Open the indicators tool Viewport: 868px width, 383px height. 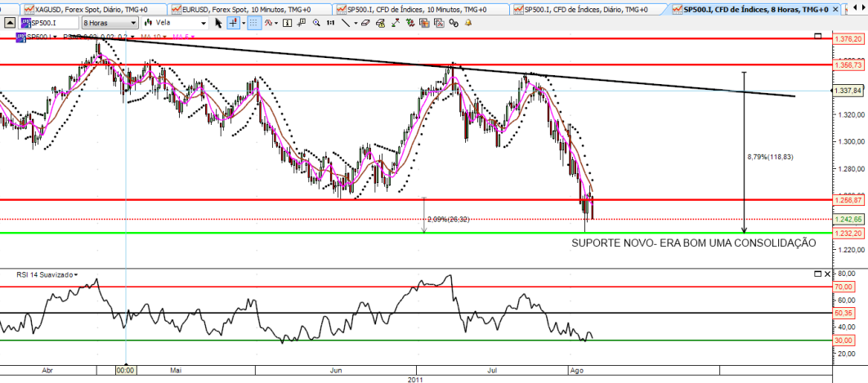coord(268,23)
